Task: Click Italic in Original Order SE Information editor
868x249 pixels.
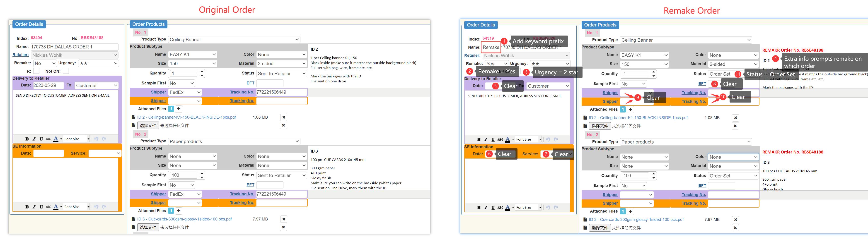Action: click(x=34, y=207)
